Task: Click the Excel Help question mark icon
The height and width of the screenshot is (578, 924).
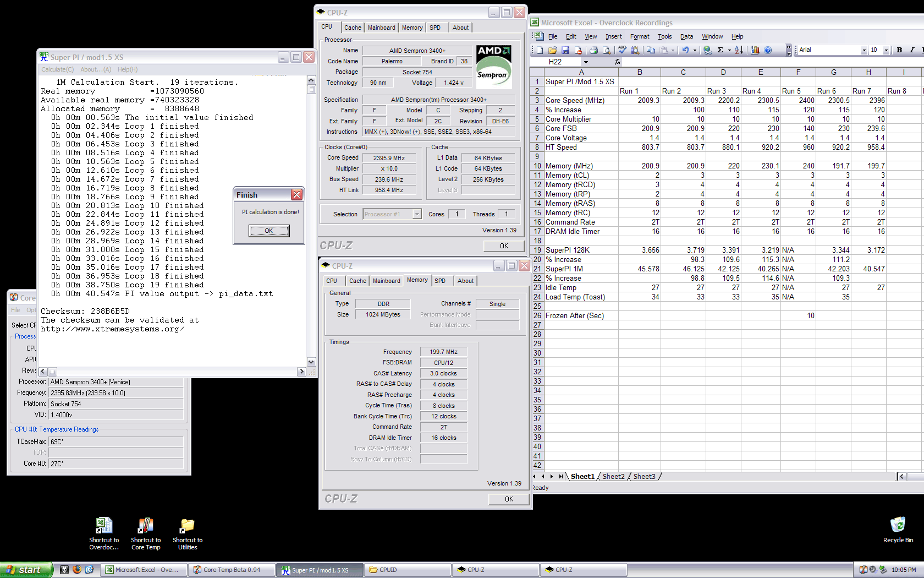Action: tap(768, 50)
